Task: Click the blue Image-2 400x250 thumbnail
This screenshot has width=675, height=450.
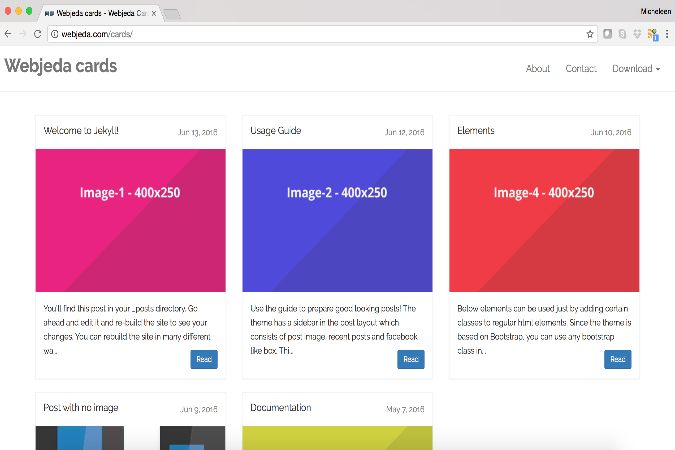Action: coord(337,220)
